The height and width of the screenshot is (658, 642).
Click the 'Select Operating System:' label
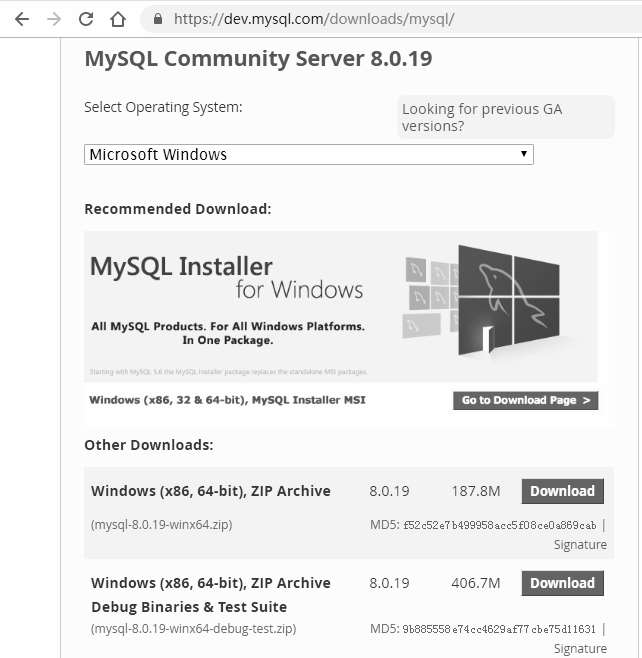pos(163,107)
